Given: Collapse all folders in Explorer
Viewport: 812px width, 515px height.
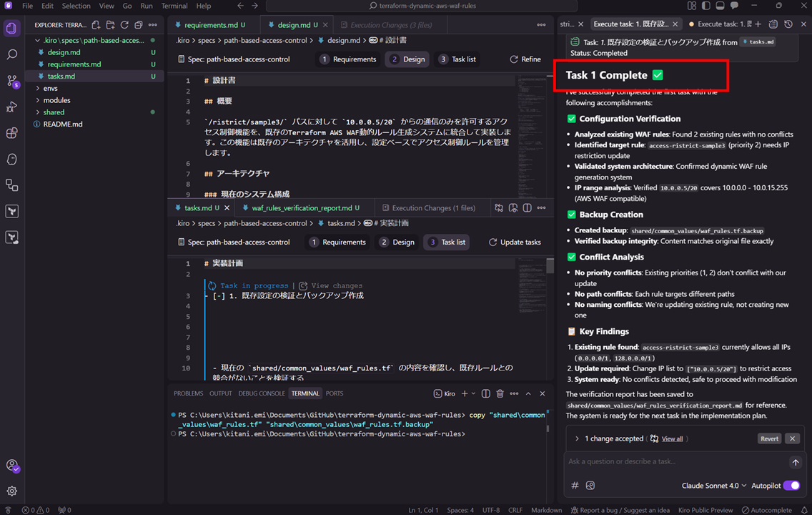Looking at the screenshot, I should 138,25.
